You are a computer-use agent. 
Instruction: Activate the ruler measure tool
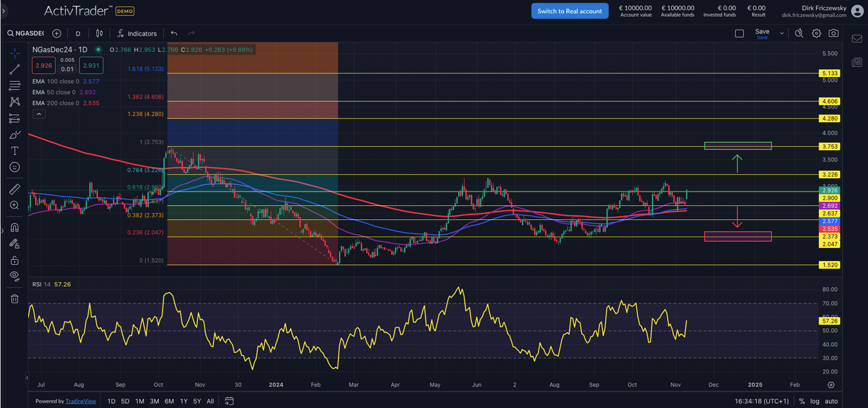(14, 189)
